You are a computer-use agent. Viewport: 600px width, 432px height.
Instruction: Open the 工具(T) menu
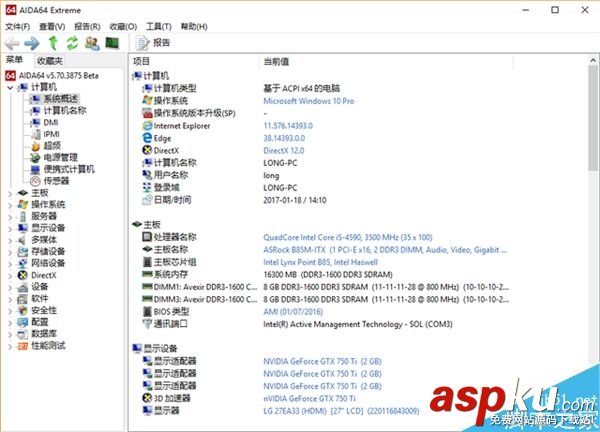[158, 26]
